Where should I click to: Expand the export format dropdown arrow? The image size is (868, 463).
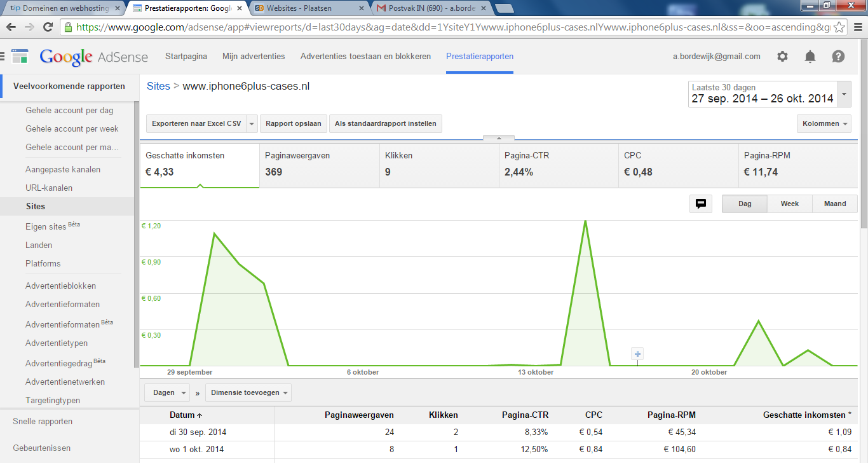click(x=252, y=123)
